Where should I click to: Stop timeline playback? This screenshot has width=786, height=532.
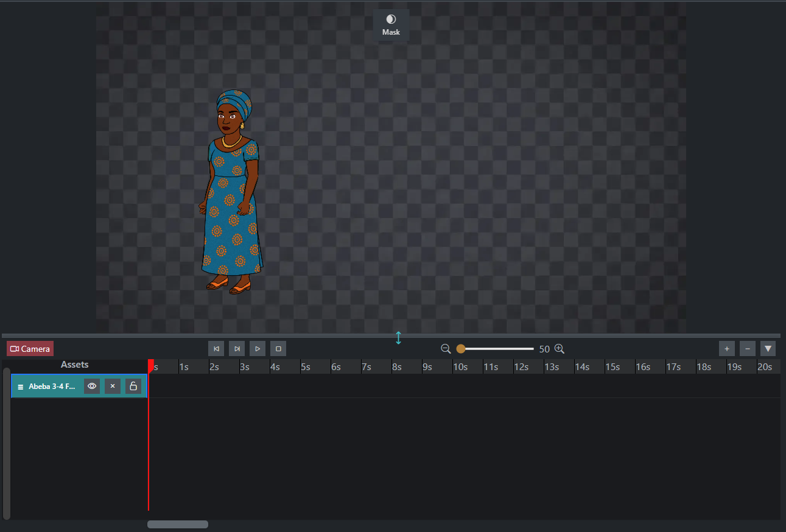click(278, 349)
